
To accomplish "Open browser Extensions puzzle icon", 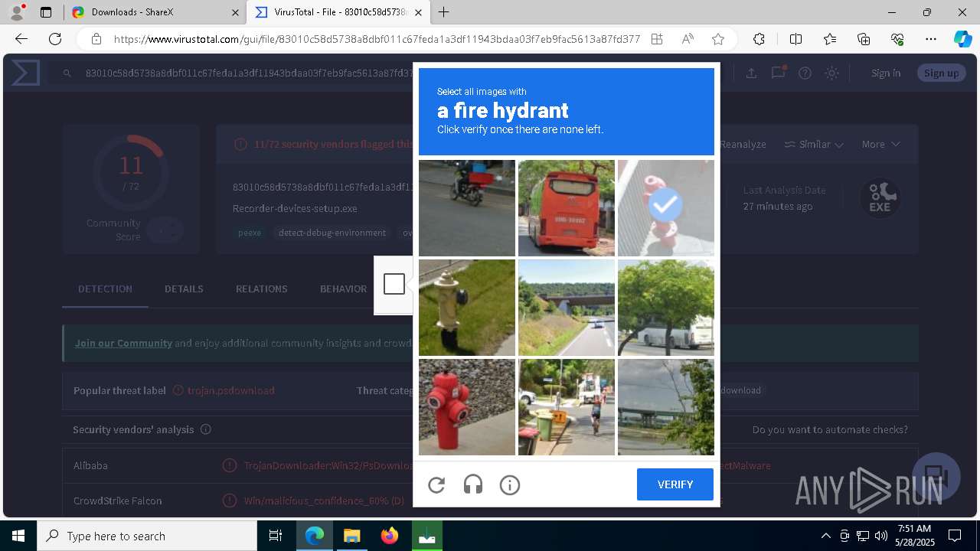I will tap(759, 39).
